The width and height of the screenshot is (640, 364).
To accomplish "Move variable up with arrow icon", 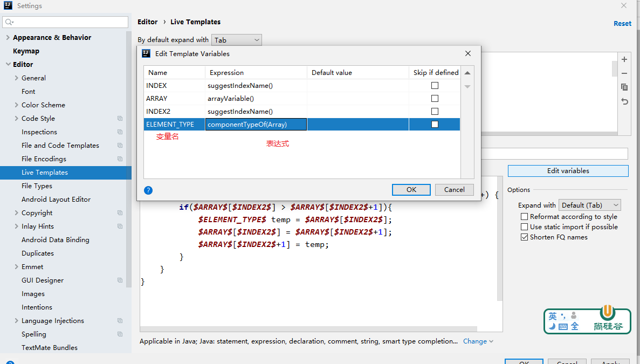I will tap(467, 73).
